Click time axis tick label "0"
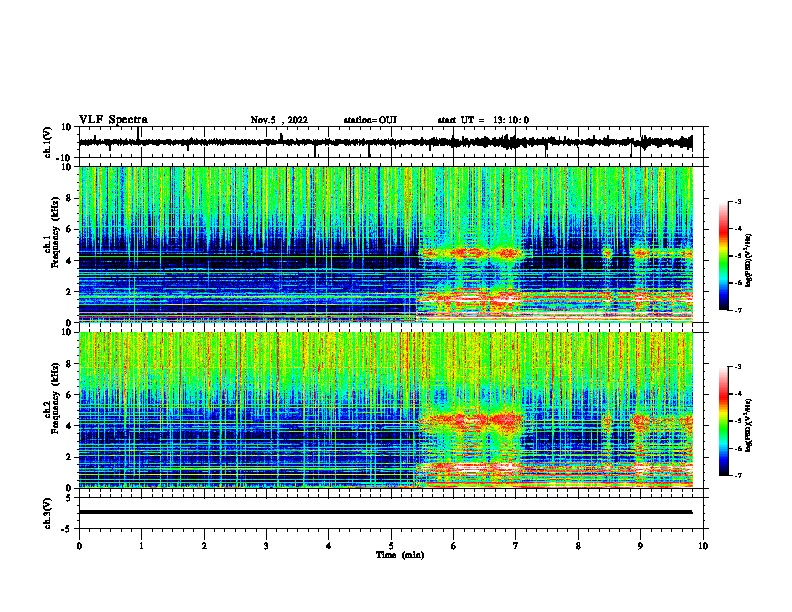Screen dimensions: 792x612 pyautogui.click(x=79, y=546)
